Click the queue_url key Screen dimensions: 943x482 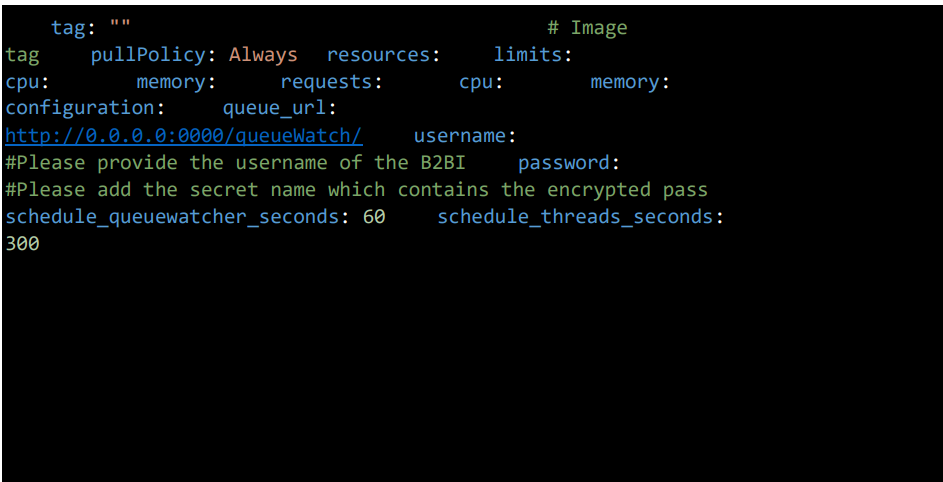274,109
